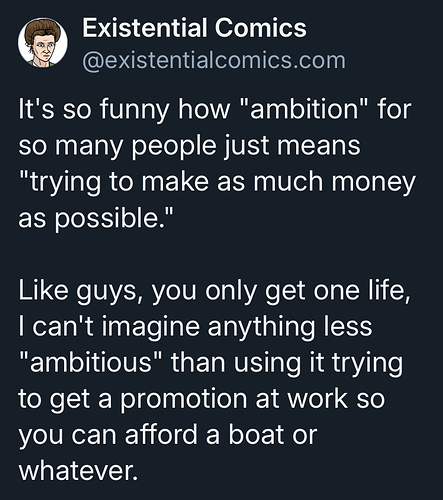Image resolution: width=443 pixels, height=500 pixels.
Task: Click the line "so many people just means"
Action: [189, 146]
